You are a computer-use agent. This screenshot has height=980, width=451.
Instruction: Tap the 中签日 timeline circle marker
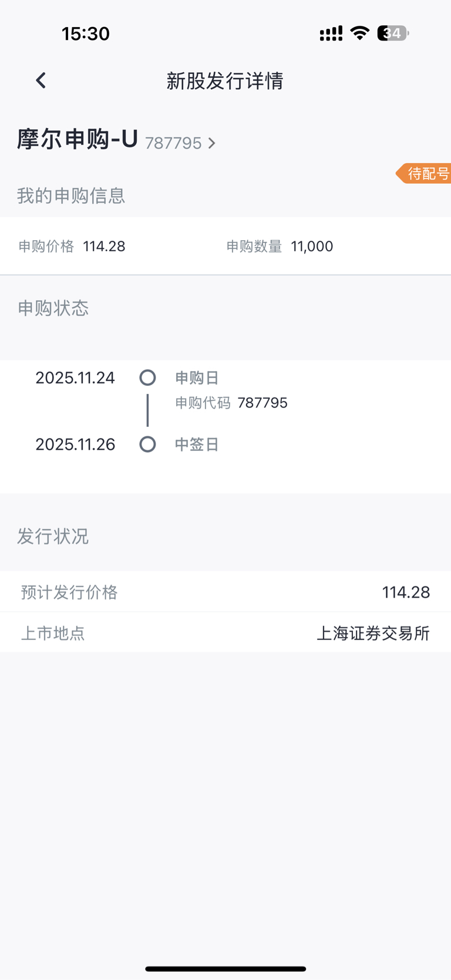(147, 444)
